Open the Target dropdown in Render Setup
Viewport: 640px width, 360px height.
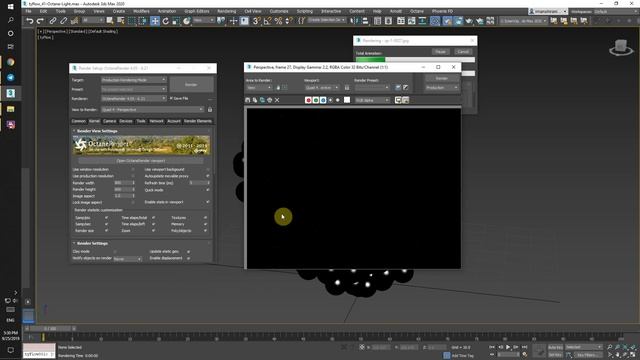click(133, 80)
